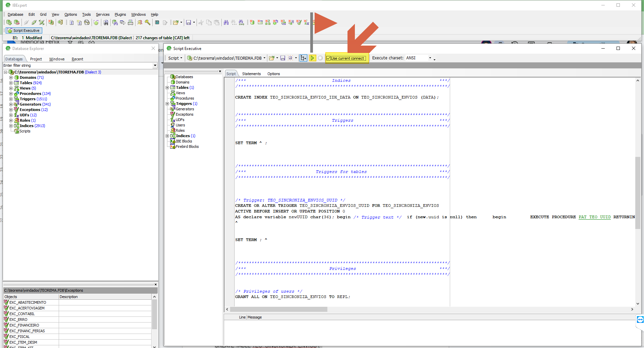Select EXC_ABASTECIMENTO in the exceptions list
This screenshot has height=348, width=644.
tap(28, 302)
